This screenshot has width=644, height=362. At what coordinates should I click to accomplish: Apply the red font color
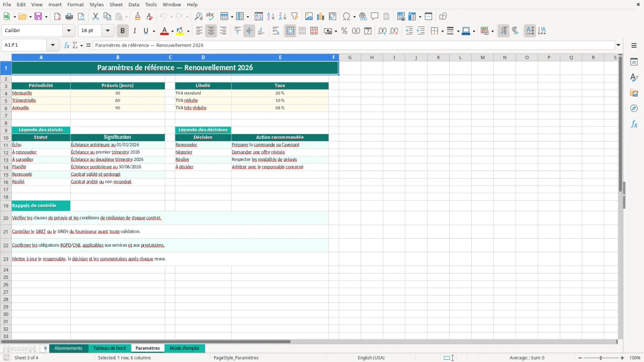[165, 31]
